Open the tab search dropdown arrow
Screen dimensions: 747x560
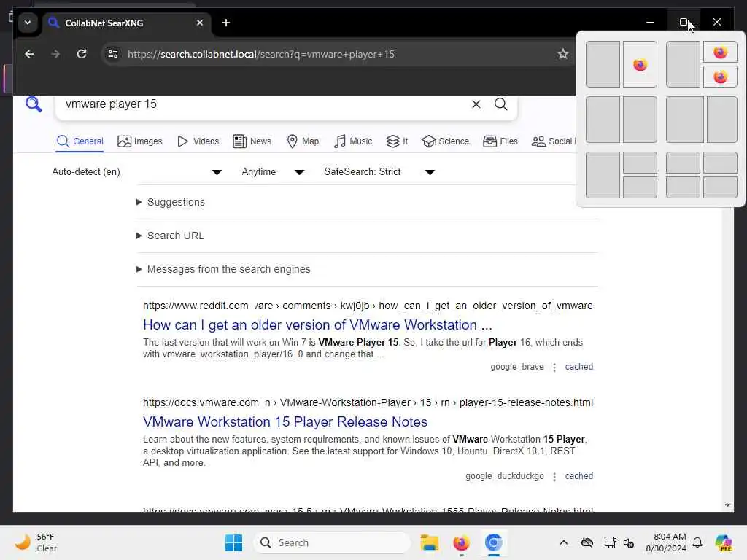coord(28,23)
